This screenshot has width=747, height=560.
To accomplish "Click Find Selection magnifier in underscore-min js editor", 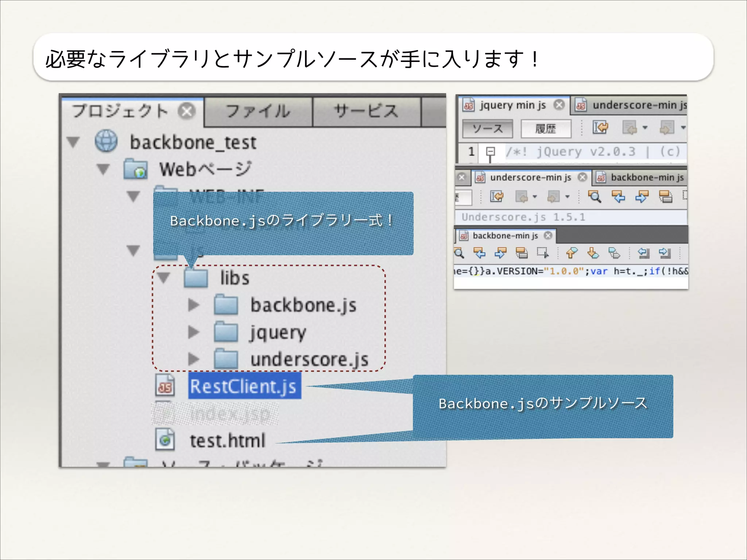I will click(x=595, y=197).
